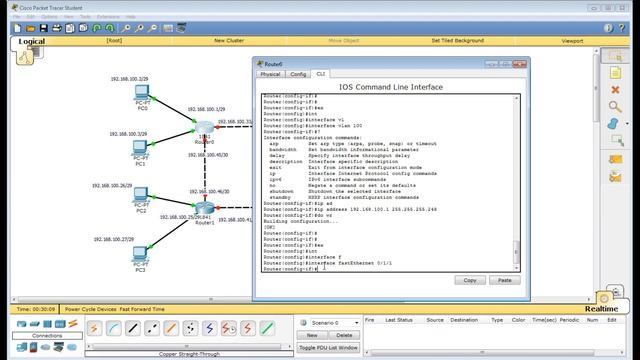Zoom out with the third magnifier icon

click(x=153, y=28)
